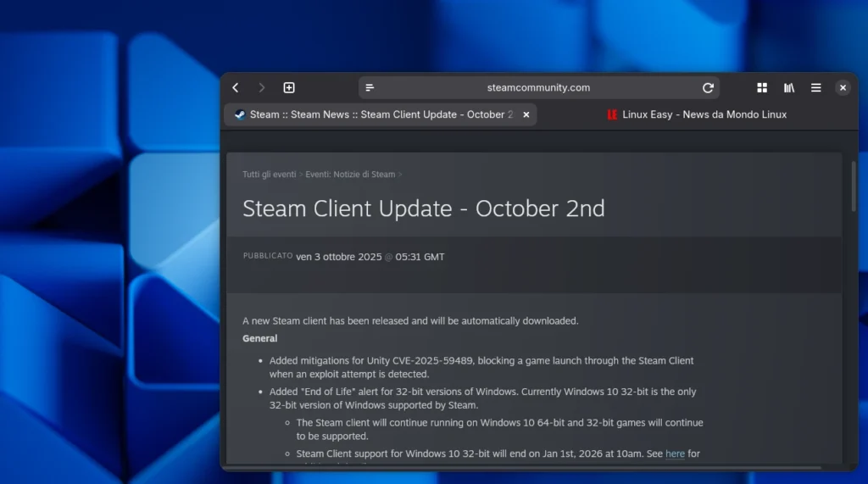Click the 'End of Life' alert bullet text
The width and height of the screenshot is (868, 484).
pyautogui.click(x=482, y=398)
